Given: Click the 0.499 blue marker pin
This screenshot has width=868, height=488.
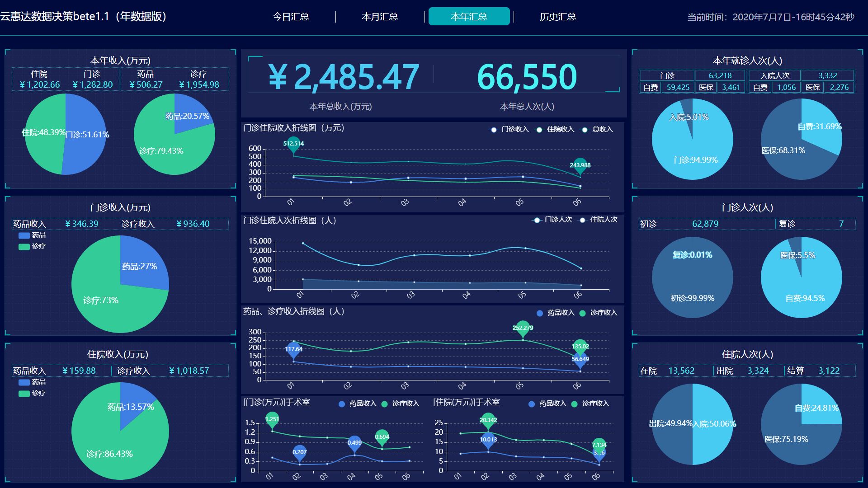Looking at the screenshot, I should pos(354,443).
